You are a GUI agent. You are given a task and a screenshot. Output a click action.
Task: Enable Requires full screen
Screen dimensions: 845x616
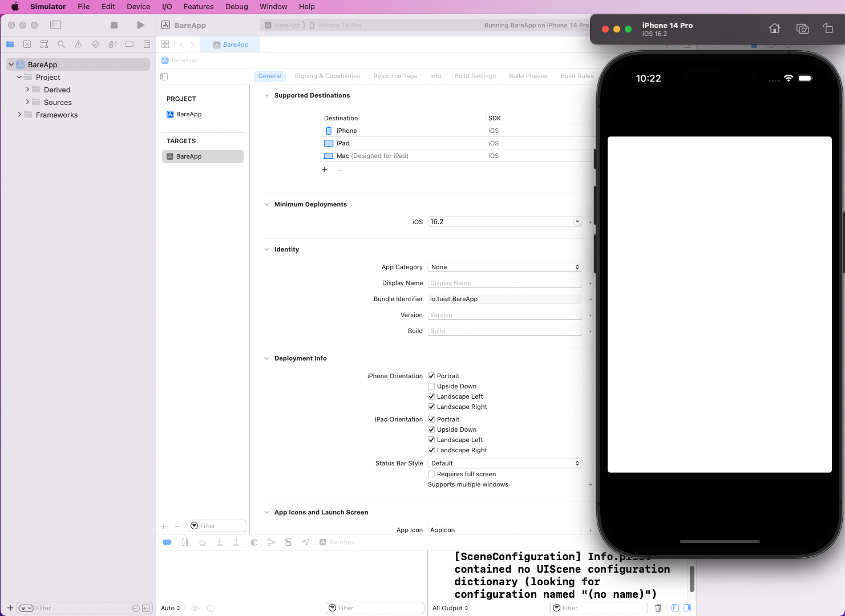pos(431,474)
